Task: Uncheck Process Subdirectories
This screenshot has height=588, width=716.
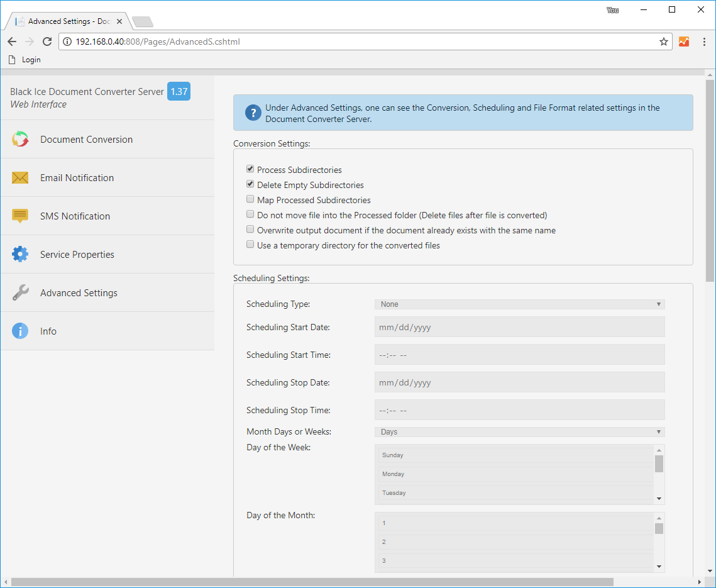Action: point(250,169)
